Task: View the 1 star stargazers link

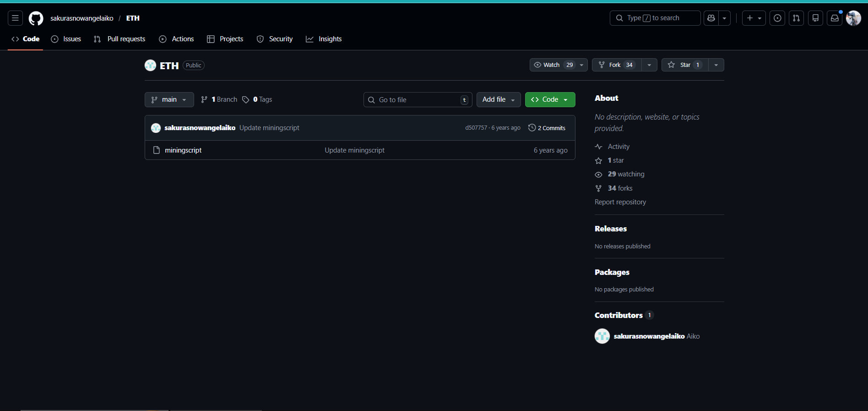Action: pyautogui.click(x=616, y=160)
